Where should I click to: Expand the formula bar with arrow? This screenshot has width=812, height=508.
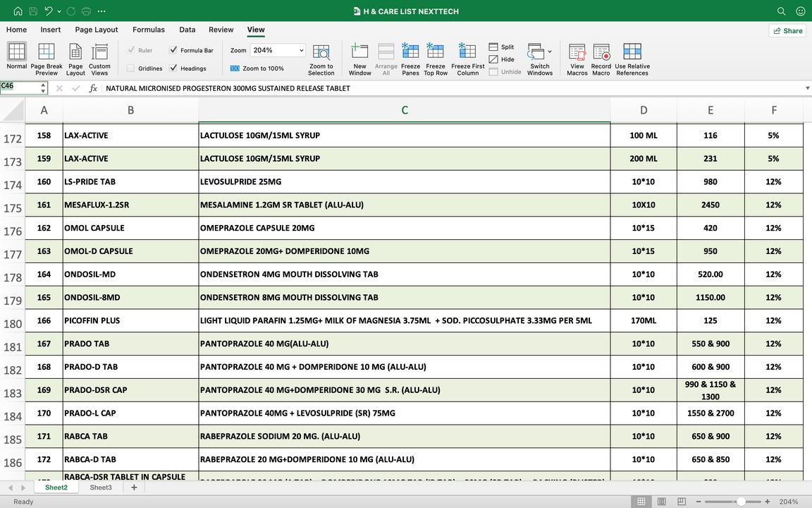pyautogui.click(x=807, y=88)
